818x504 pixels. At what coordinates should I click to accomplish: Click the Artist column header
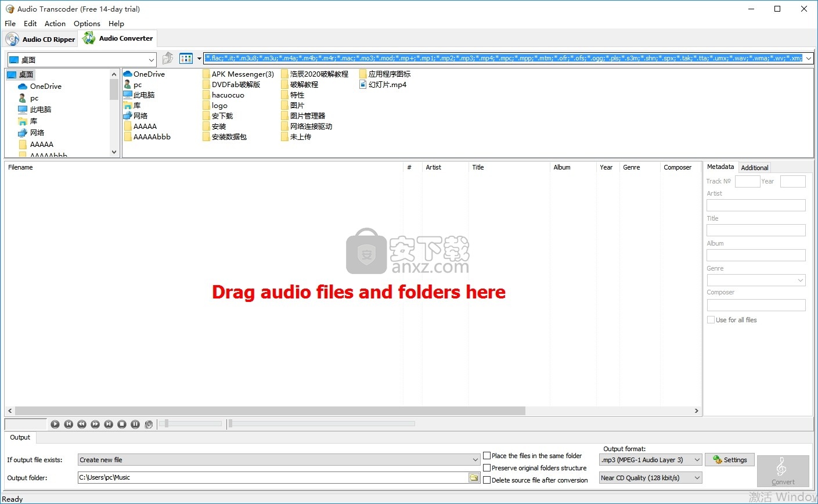tap(445, 167)
